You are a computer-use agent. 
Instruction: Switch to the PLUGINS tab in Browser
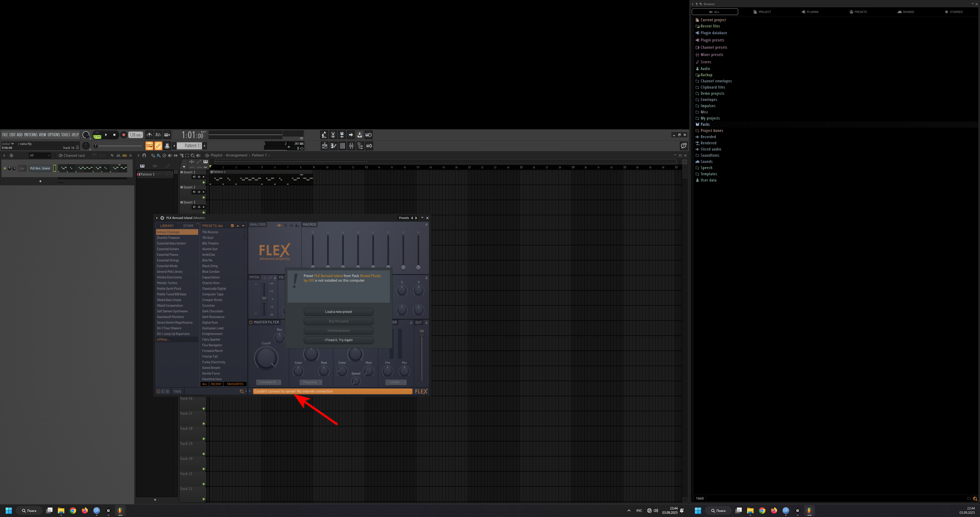810,12
